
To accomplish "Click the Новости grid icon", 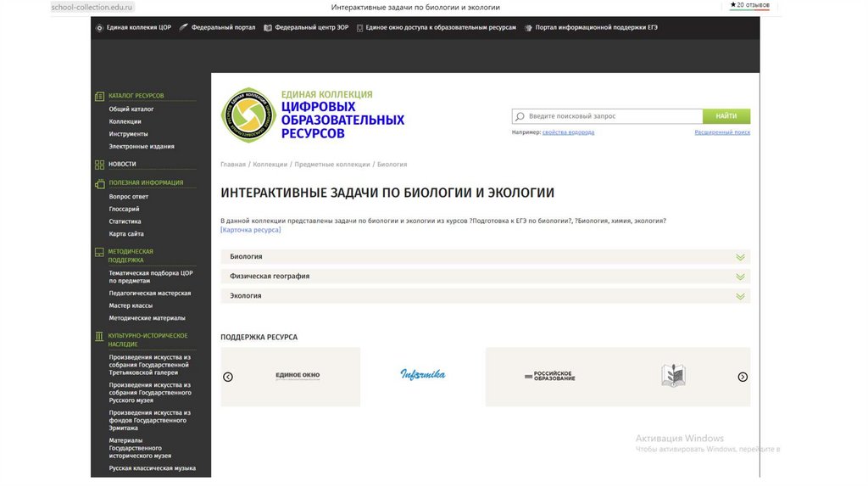I will click(x=100, y=165).
